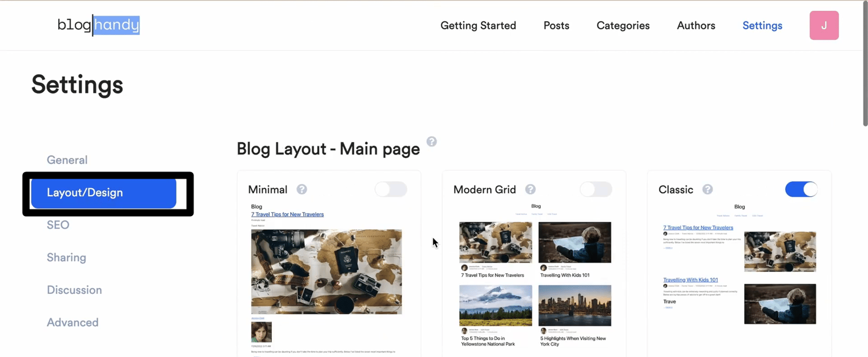Select the Discussion settings tab
Screen dimensions: 868x357
[74, 290]
